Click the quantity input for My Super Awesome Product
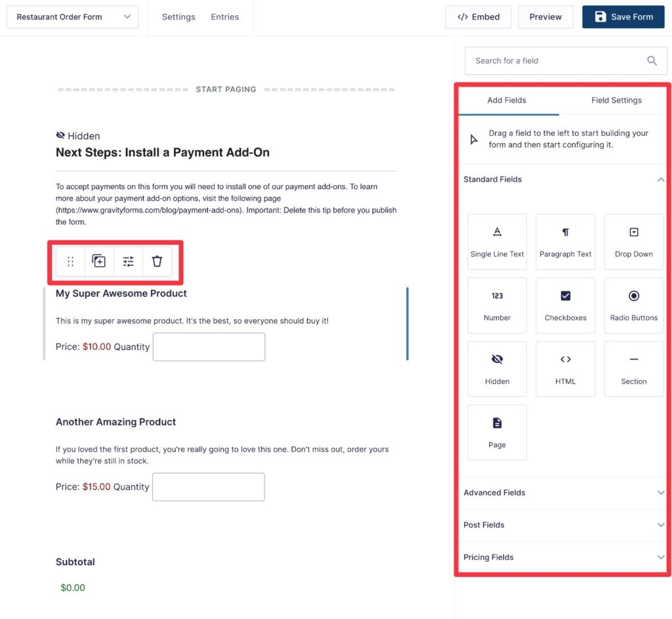Image resolution: width=672 pixels, height=619 pixels. pos(208,347)
